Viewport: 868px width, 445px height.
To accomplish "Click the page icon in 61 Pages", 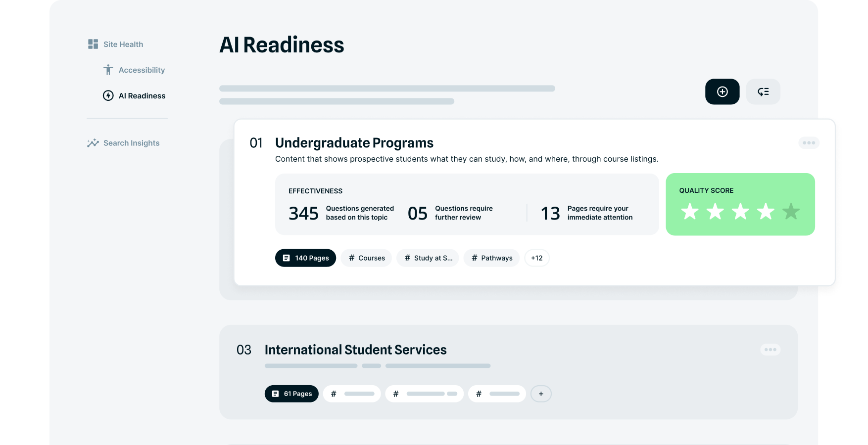I will pyautogui.click(x=275, y=394).
